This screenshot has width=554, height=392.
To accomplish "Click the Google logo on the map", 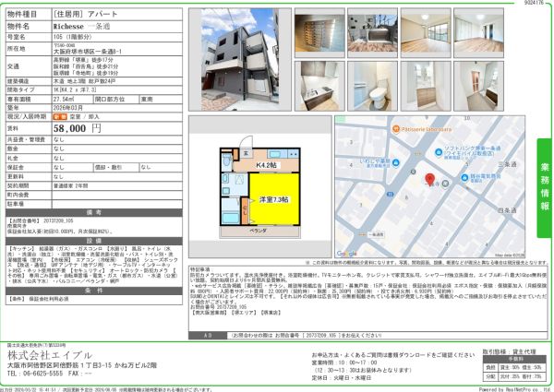I will click(346, 254).
